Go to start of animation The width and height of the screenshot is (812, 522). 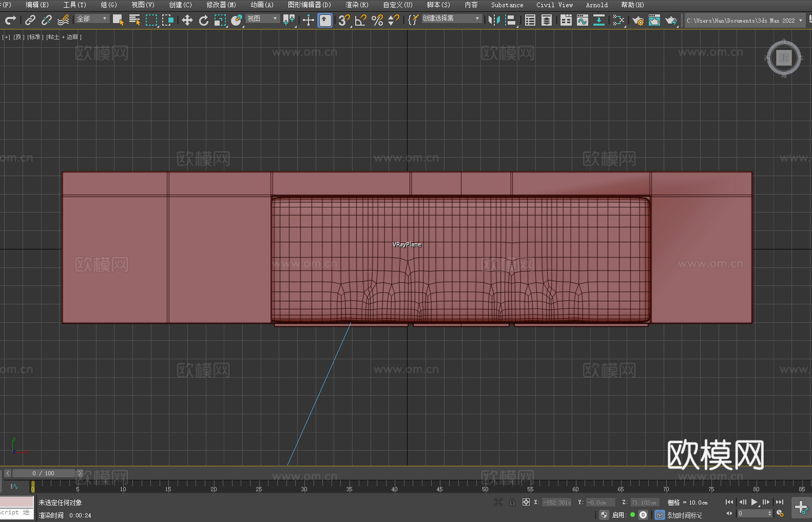[x=729, y=502]
